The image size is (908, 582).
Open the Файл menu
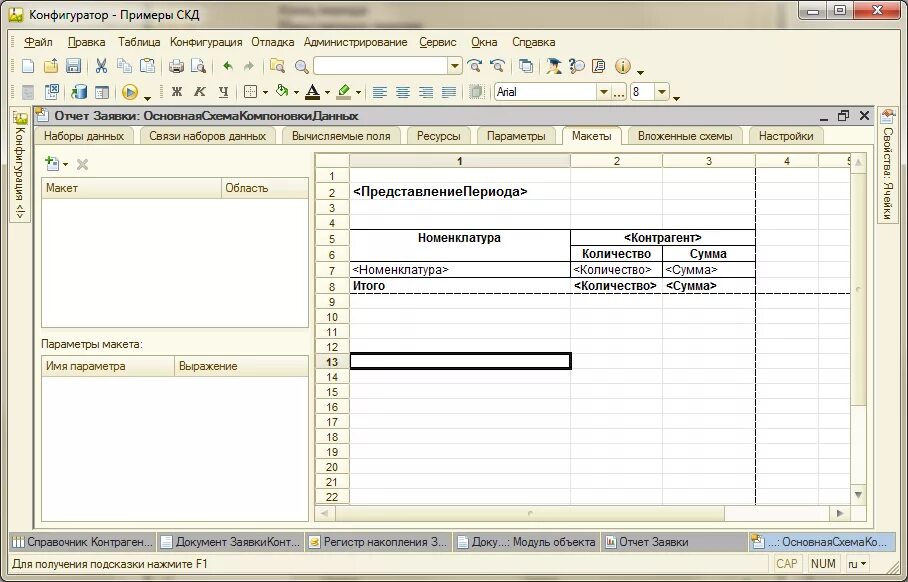38,42
